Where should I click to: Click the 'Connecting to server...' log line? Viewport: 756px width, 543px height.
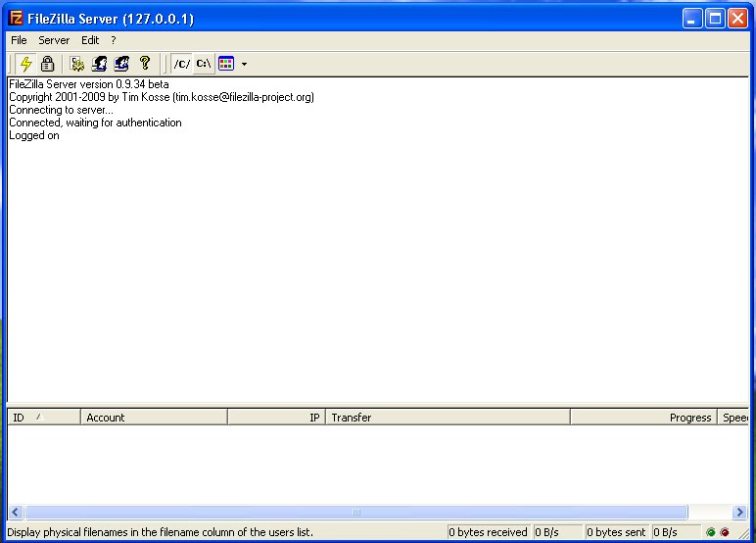click(x=62, y=110)
